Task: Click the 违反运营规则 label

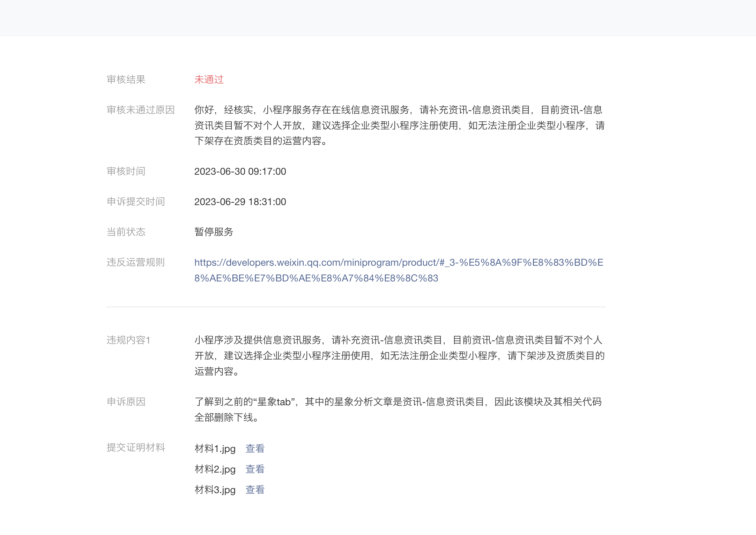Action: click(x=136, y=262)
